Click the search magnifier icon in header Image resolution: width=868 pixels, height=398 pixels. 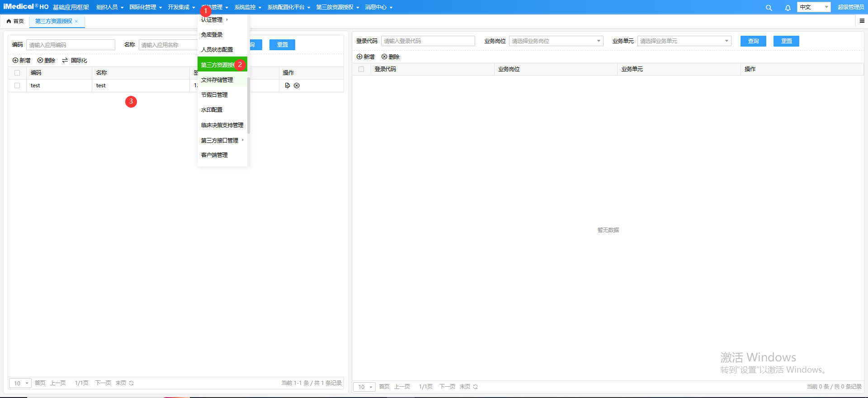pos(769,8)
